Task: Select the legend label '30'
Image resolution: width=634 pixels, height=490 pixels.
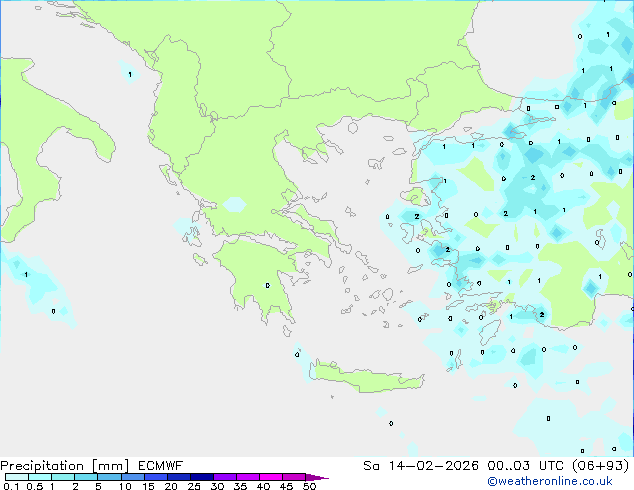Action: [x=217, y=486]
